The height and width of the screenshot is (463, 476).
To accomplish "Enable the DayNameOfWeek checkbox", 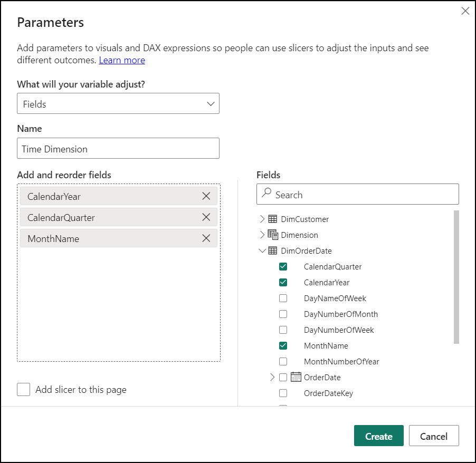I will [283, 298].
